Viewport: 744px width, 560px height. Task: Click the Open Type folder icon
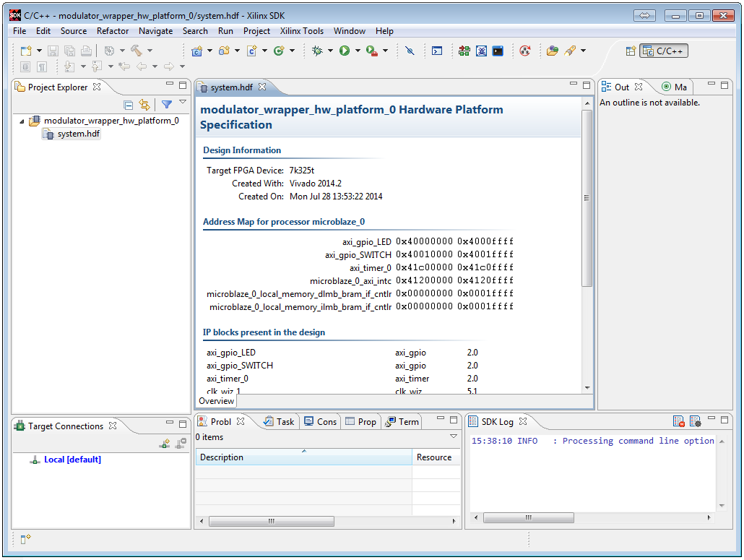(x=553, y=51)
